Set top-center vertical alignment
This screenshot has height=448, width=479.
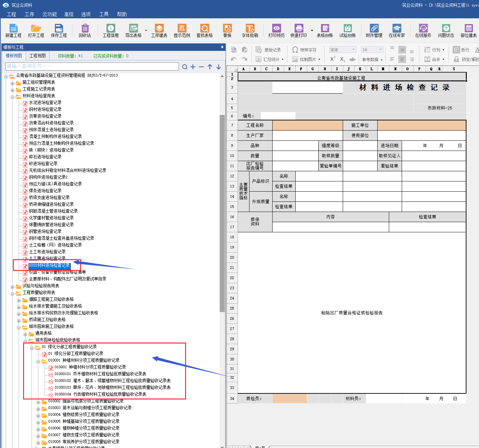pyautogui.click(x=402, y=50)
